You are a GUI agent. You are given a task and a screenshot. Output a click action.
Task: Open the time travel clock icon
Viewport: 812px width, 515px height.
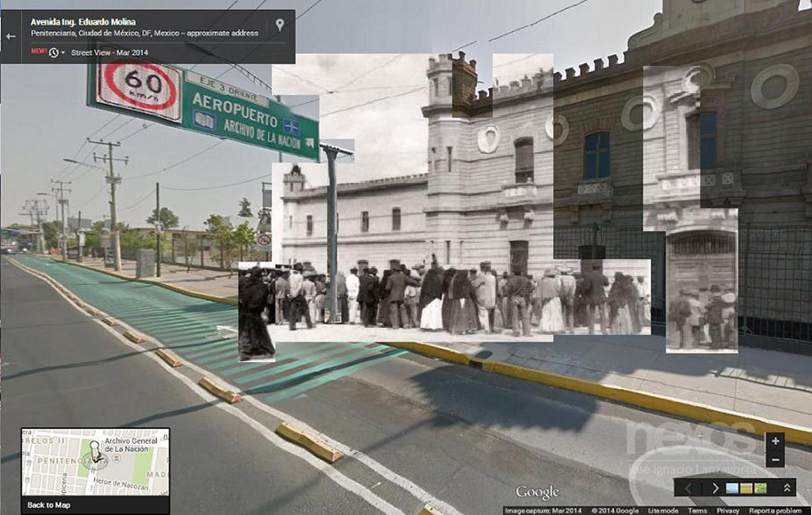(54, 52)
